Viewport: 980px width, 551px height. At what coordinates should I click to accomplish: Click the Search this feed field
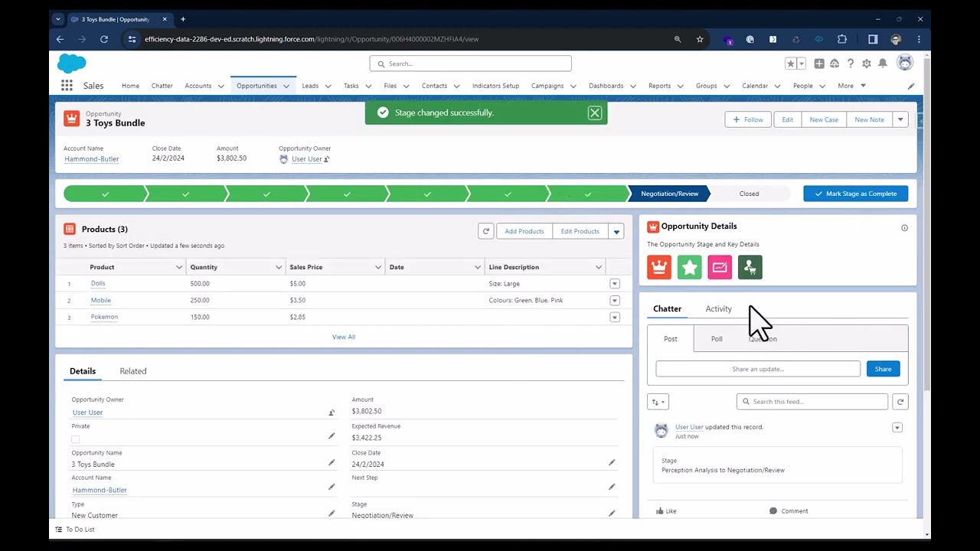(812, 402)
